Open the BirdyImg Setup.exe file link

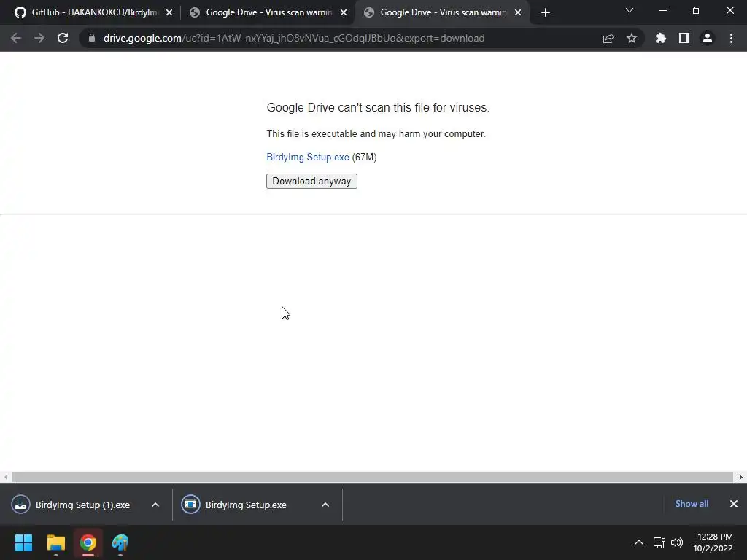click(308, 157)
